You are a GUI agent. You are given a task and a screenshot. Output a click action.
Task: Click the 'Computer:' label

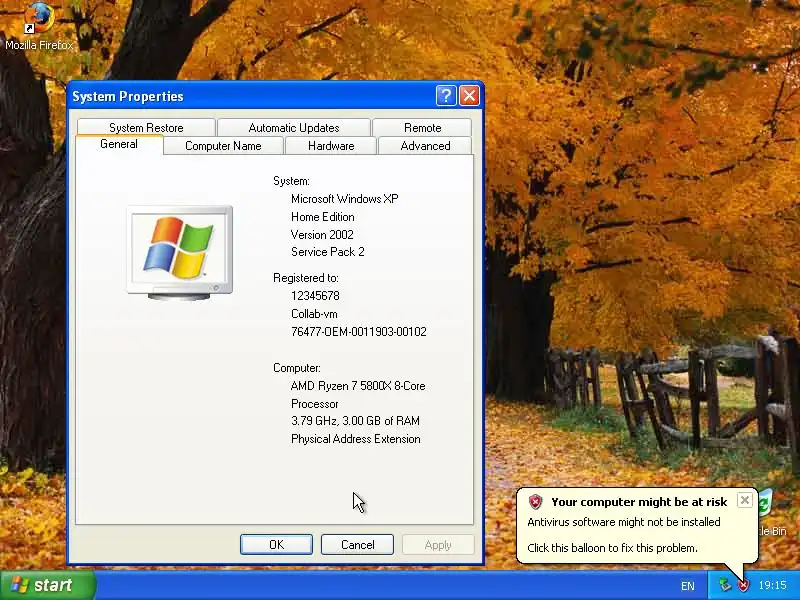point(296,368)
